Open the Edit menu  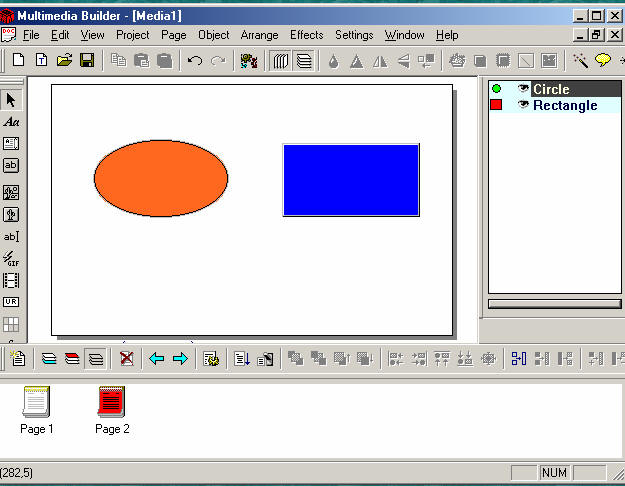(60, 35)
